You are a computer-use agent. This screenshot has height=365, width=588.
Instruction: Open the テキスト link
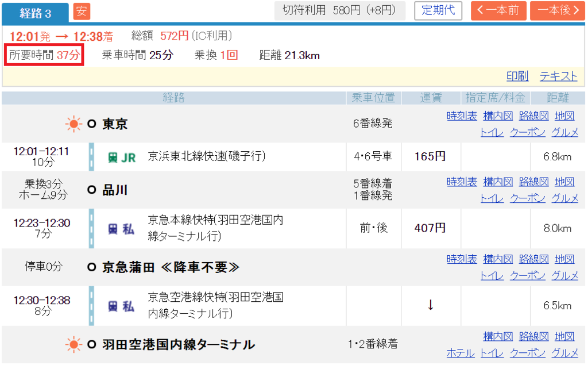coord(558,76)
